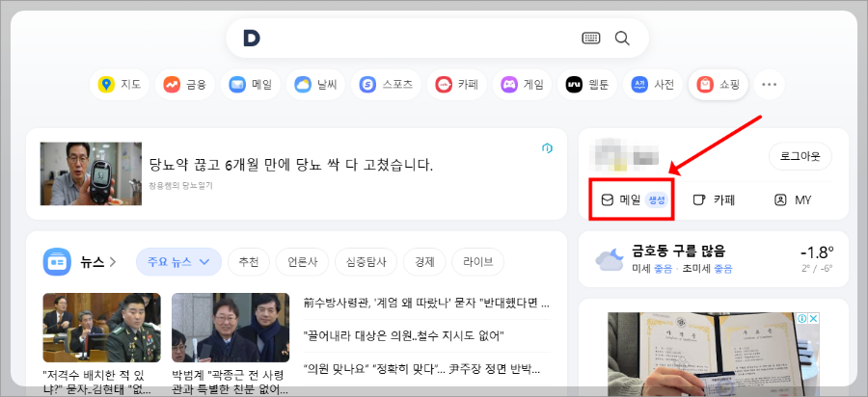Close the certificate ad with X
This screenshot has height=397, width=868.
814,318
